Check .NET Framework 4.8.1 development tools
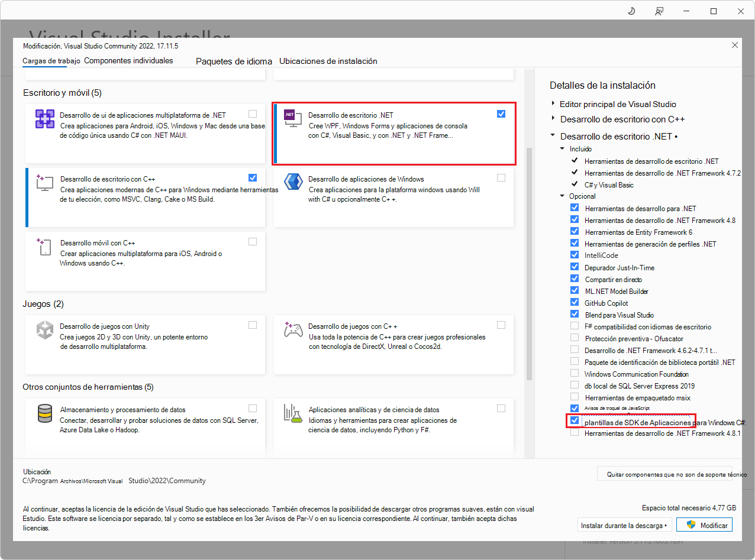This screenshot has width=755, height=560. 575,432
